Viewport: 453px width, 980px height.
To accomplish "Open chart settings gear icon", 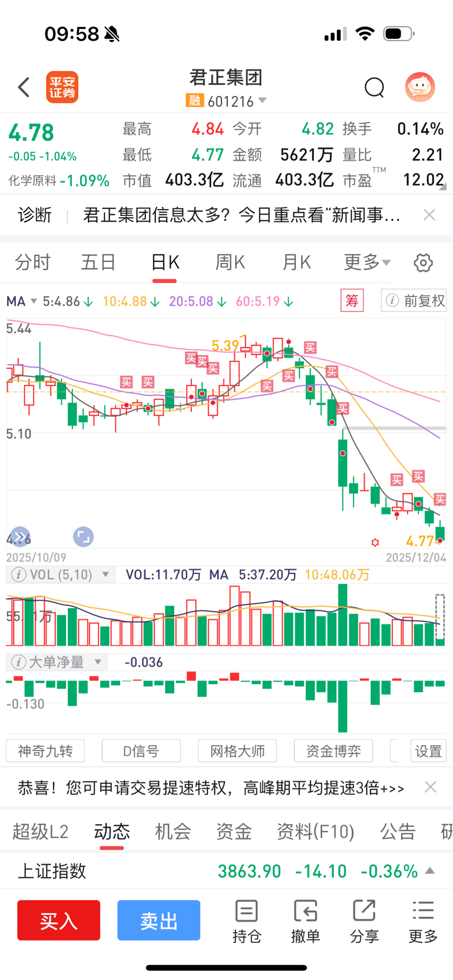I will 423,263.
